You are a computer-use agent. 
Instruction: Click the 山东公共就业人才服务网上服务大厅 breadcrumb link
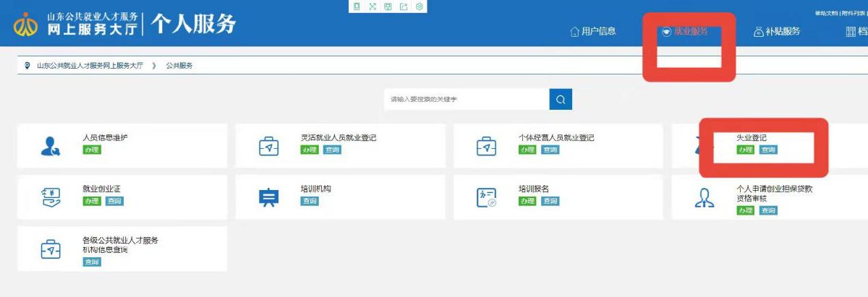(x=90, y=66)
